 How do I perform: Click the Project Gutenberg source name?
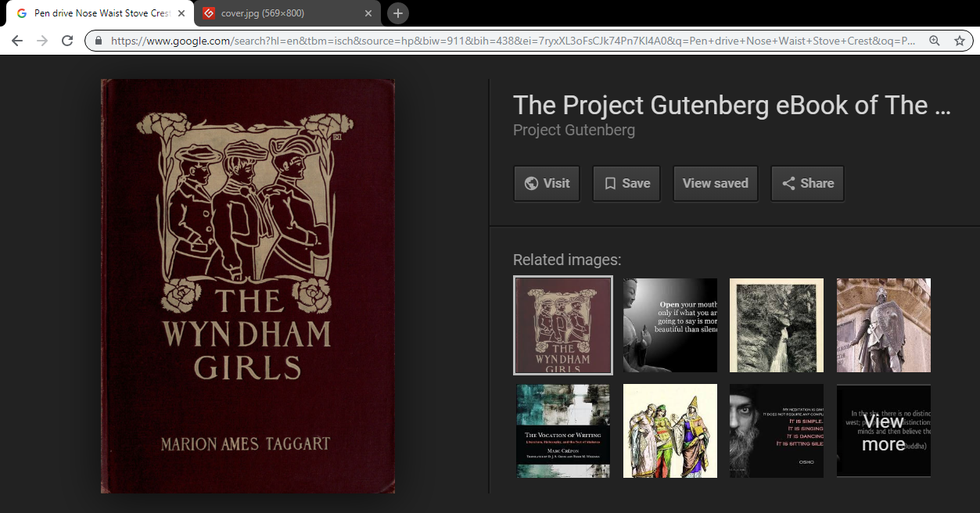click(574, 130)
